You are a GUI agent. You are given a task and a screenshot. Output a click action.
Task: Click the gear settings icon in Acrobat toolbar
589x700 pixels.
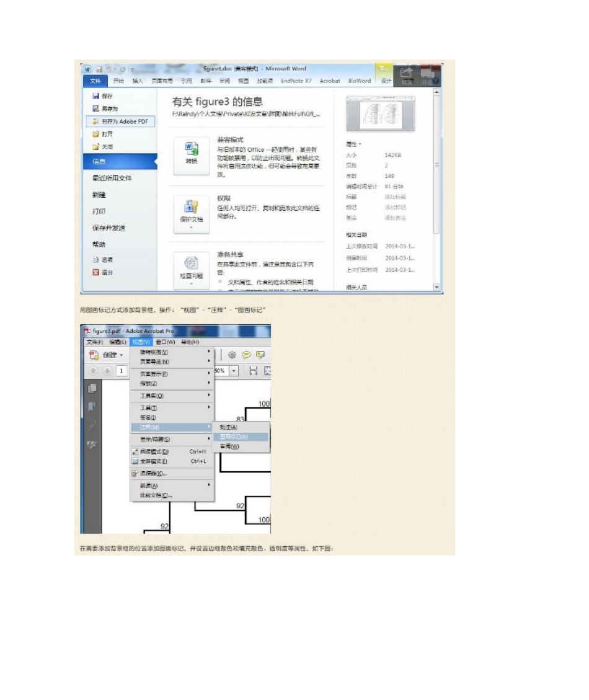pos(232,355)
